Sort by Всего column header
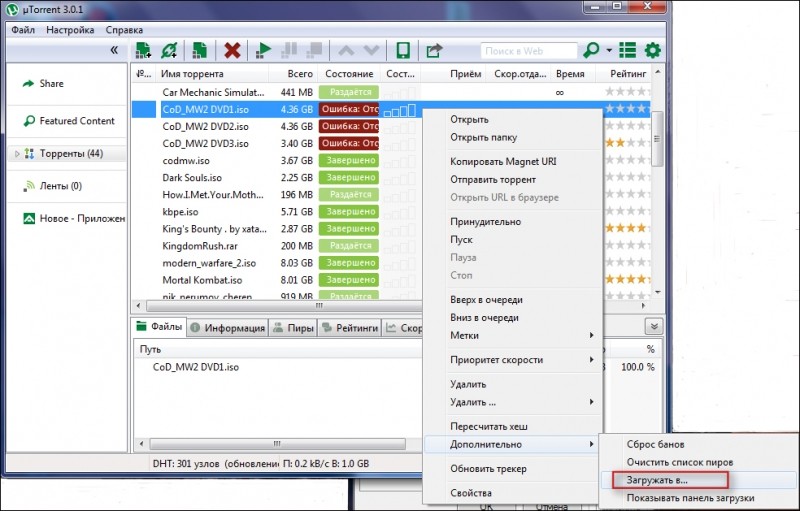 [300, 74]
